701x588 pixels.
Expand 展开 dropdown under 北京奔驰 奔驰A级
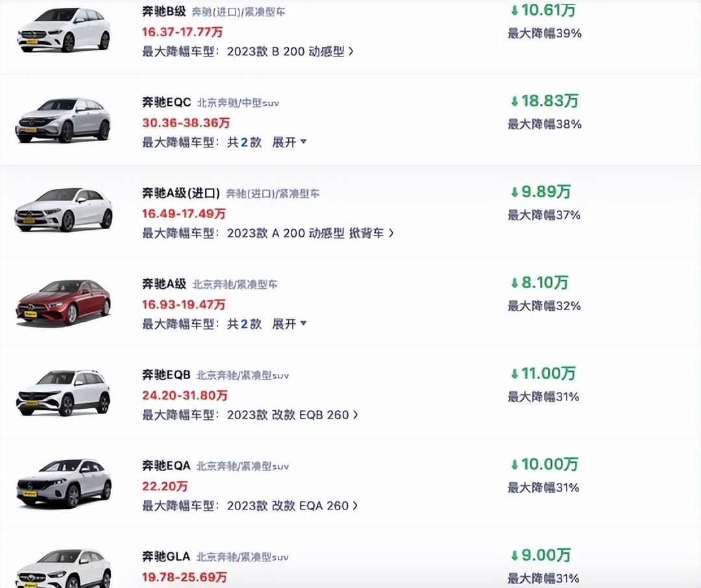(x=289, y=324)
